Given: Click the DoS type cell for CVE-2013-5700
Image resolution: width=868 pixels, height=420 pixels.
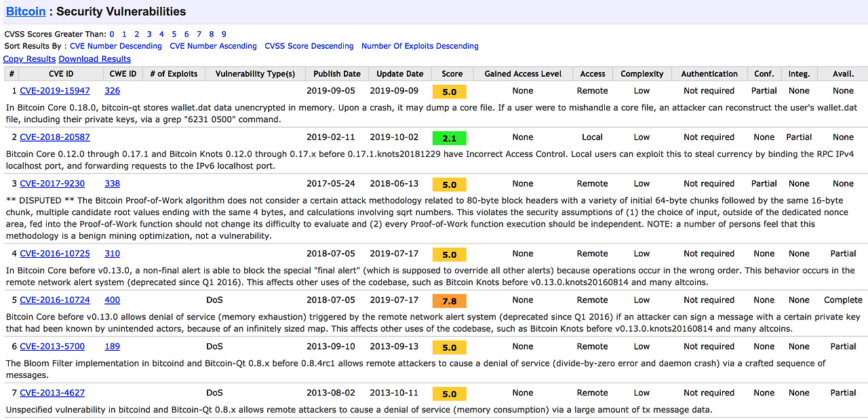Looking at the screenshot, I should [214, 346].
